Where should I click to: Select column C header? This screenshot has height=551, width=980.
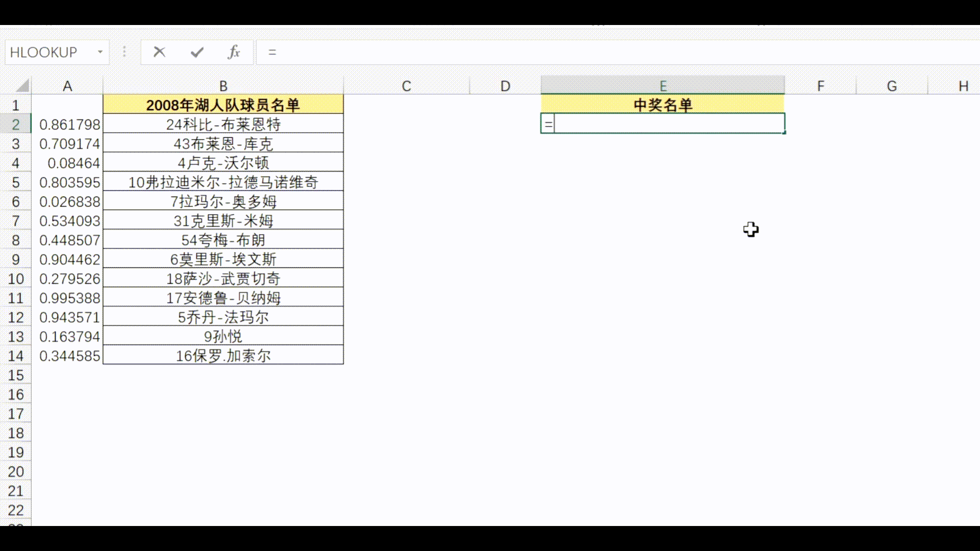[406, 86]
